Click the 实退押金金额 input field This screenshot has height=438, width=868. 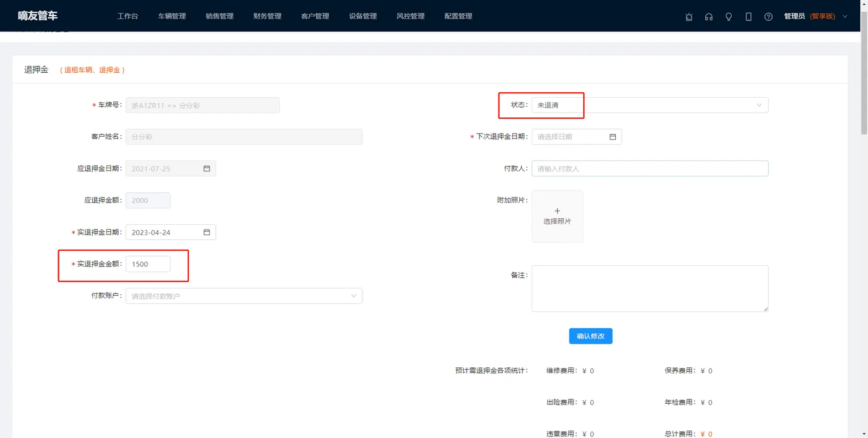[x=148, y=264]
